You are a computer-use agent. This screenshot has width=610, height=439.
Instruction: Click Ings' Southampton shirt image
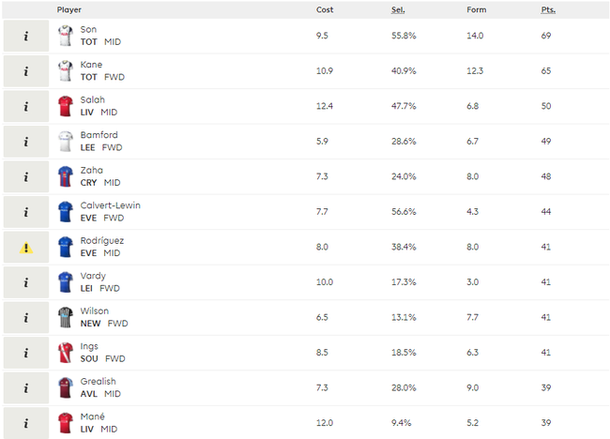[65, 353]
